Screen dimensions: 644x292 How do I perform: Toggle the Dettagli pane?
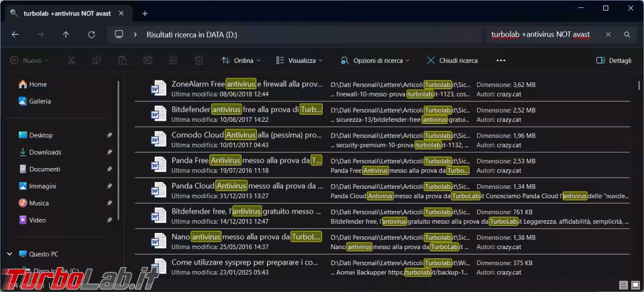pos(614,60)
